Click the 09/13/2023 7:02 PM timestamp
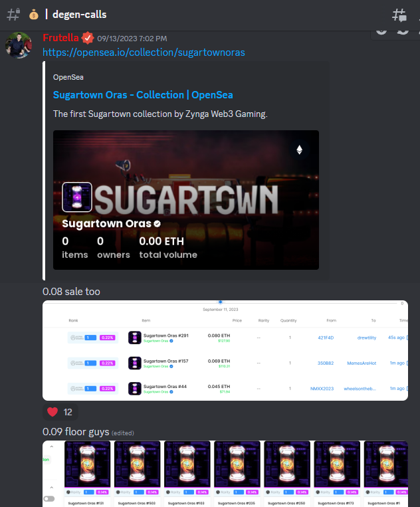 click(132, 39)
